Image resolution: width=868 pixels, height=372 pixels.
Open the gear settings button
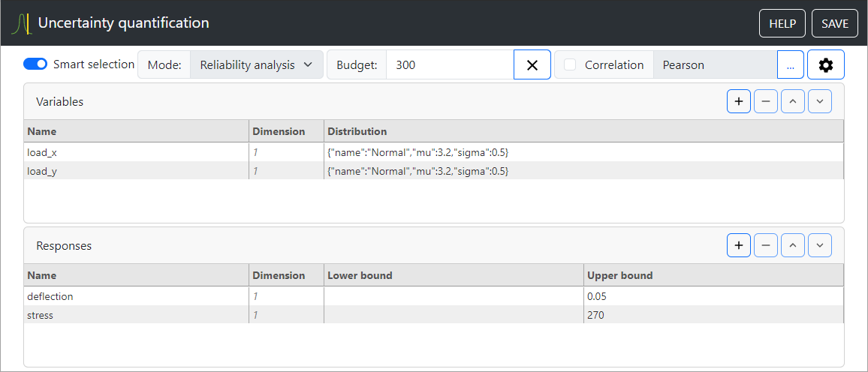click(826, 65)
